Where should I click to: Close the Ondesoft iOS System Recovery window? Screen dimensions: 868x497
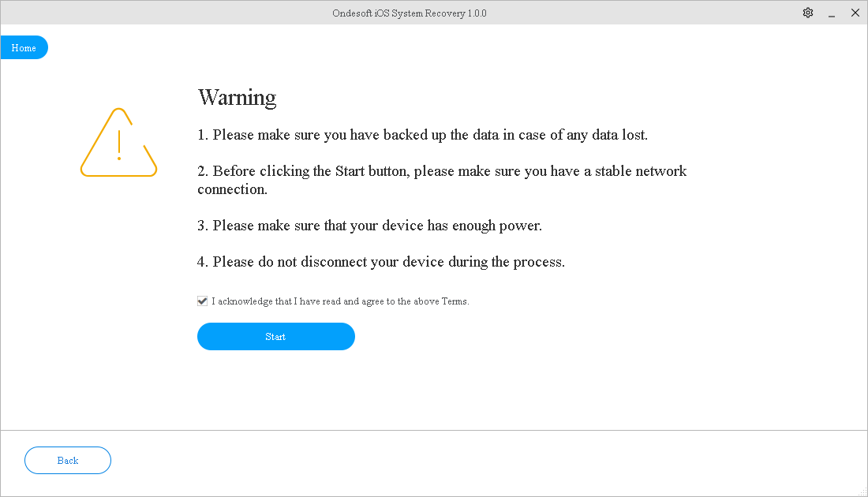[x=855, y=13]
